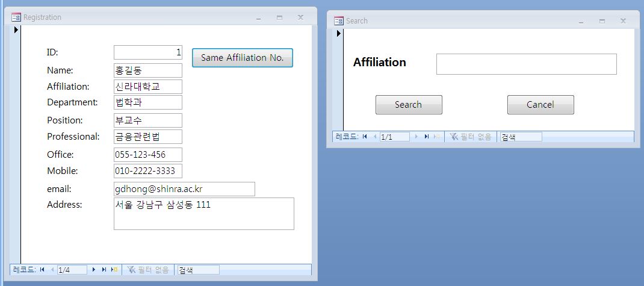
Task: Click the Professional field 금융관련법
Action: point(148,137)
